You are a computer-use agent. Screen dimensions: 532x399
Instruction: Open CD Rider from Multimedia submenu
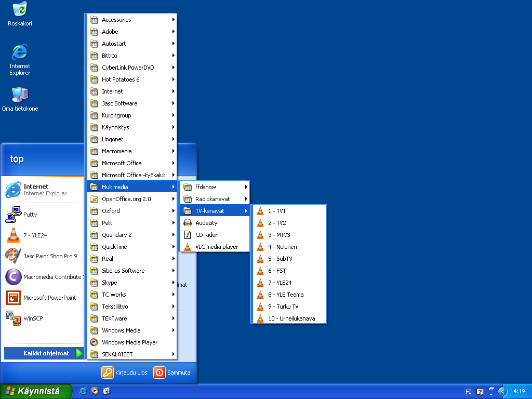click(x=215, y=235)
